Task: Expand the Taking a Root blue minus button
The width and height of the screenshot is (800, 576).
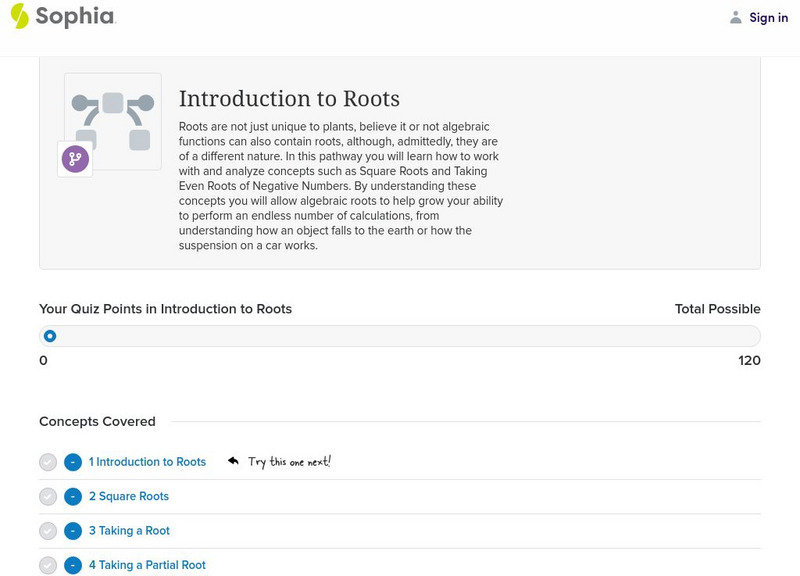Action: pyautogui.click(x=73, y=531)
